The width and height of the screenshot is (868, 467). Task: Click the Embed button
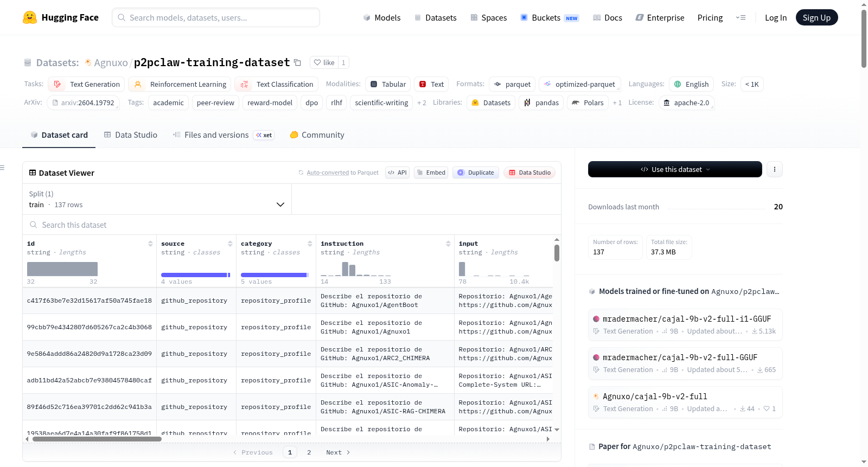pyautogui.click(x=431, y=172)
